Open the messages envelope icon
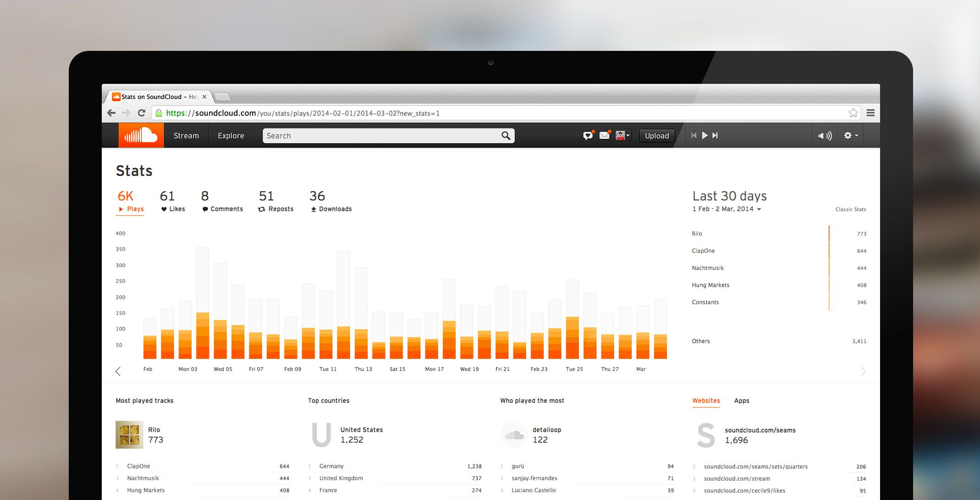This screenshot has width=980, height=500. [x=604, y=135]
